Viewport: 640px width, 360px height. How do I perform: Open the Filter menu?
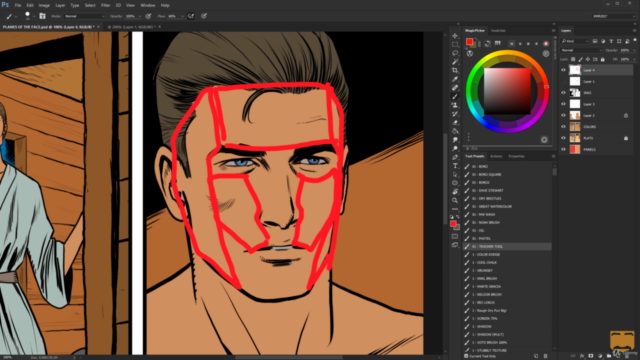[105, 5]
